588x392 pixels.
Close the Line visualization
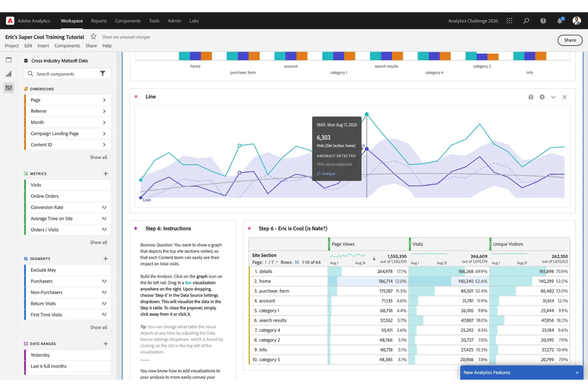coord(565,97)
